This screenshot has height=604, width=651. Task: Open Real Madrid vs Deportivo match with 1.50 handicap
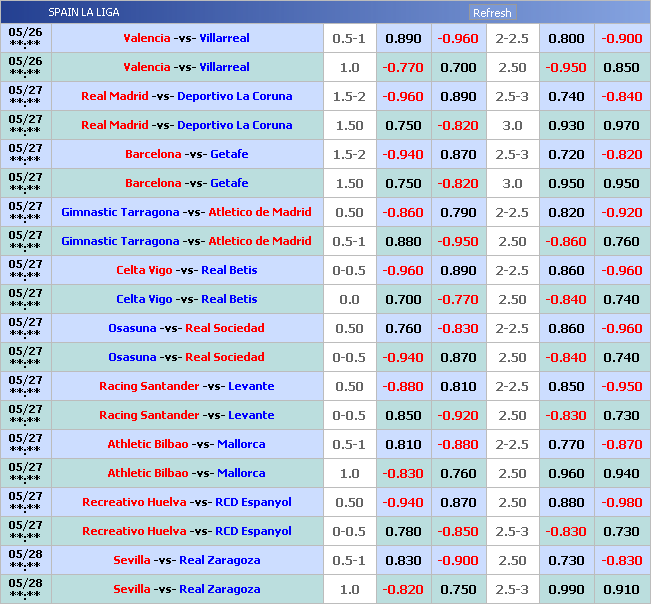pos(186,125)
